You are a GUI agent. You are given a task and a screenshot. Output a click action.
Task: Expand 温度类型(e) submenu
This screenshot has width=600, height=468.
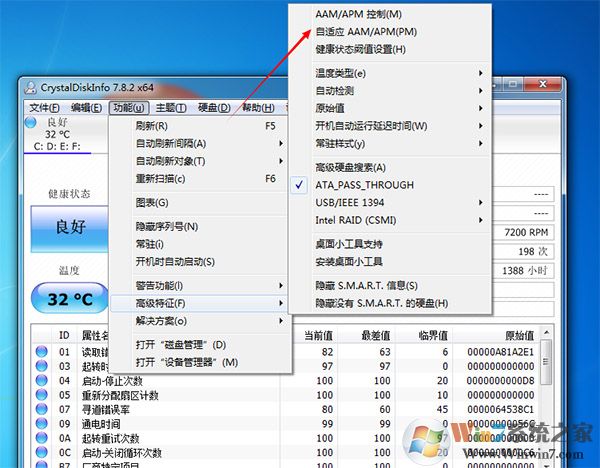pyautogui.click(x=390, y=73)
